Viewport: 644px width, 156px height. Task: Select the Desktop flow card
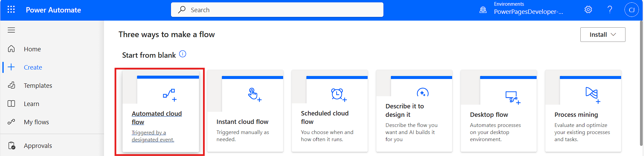pos(498,115)
